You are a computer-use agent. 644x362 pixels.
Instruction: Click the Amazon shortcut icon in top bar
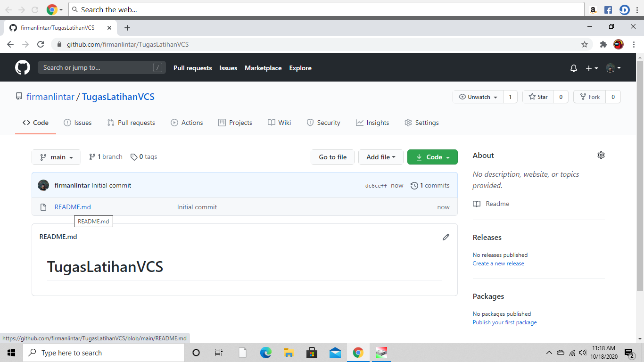tap(593, 9)
